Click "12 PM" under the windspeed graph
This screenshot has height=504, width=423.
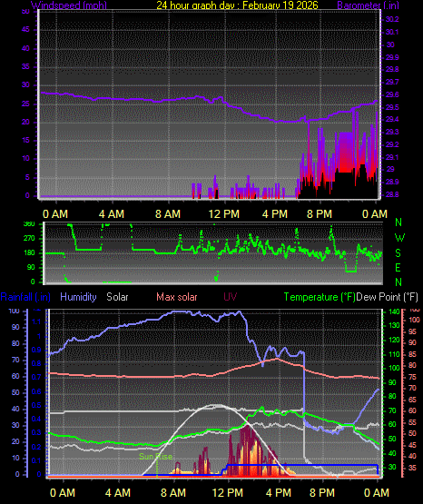[224, 214]
